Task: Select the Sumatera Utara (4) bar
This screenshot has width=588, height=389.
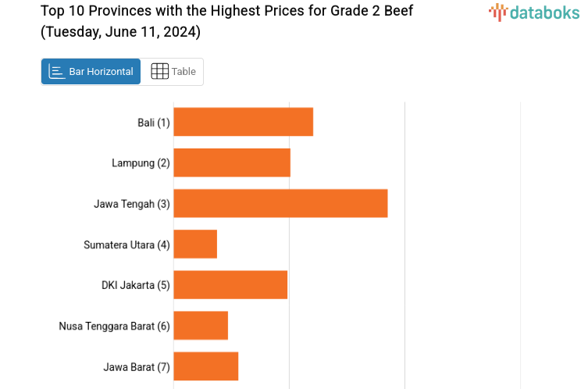Action: click(195, 244)
